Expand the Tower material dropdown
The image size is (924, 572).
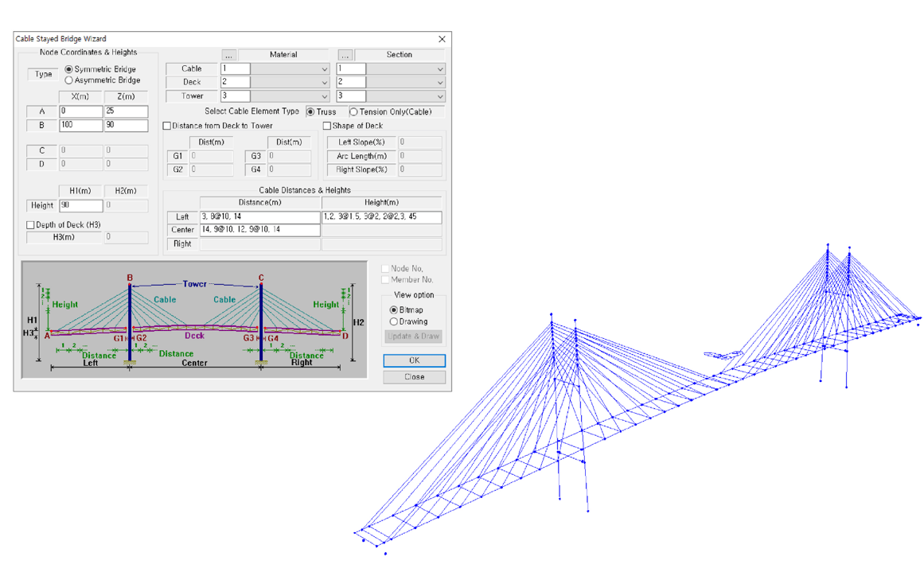click(x=324, y=96)
